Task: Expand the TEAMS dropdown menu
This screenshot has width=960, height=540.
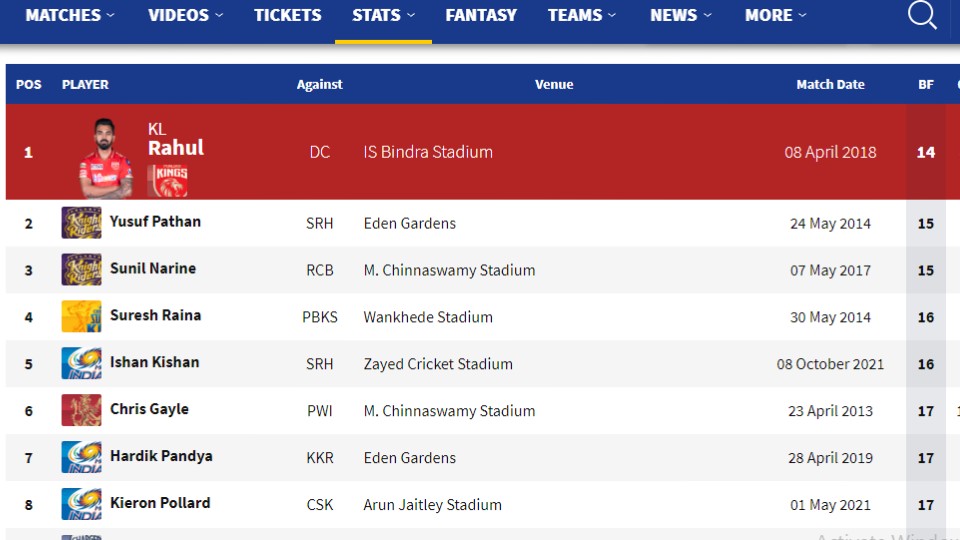Action: [x=582, y=15]
